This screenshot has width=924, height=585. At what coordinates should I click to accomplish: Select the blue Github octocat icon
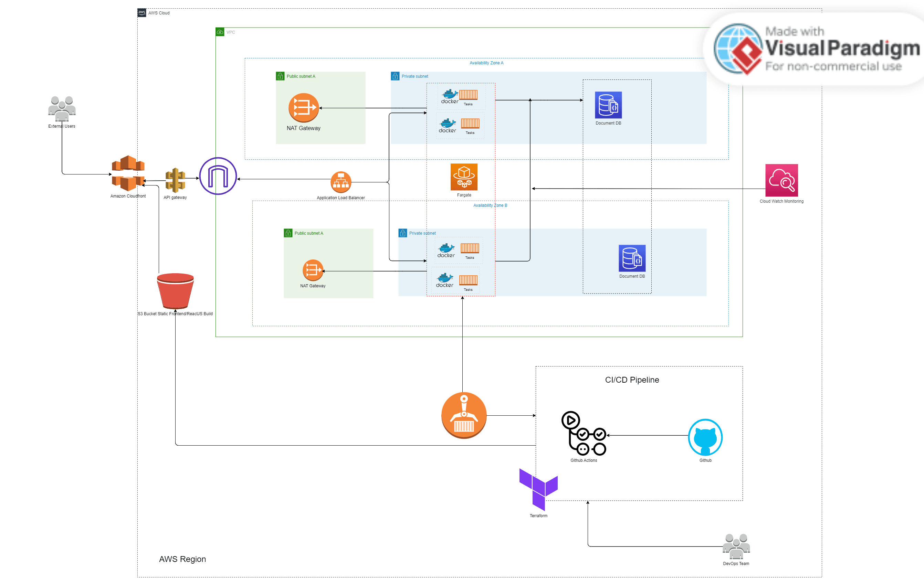click(705, 437)
